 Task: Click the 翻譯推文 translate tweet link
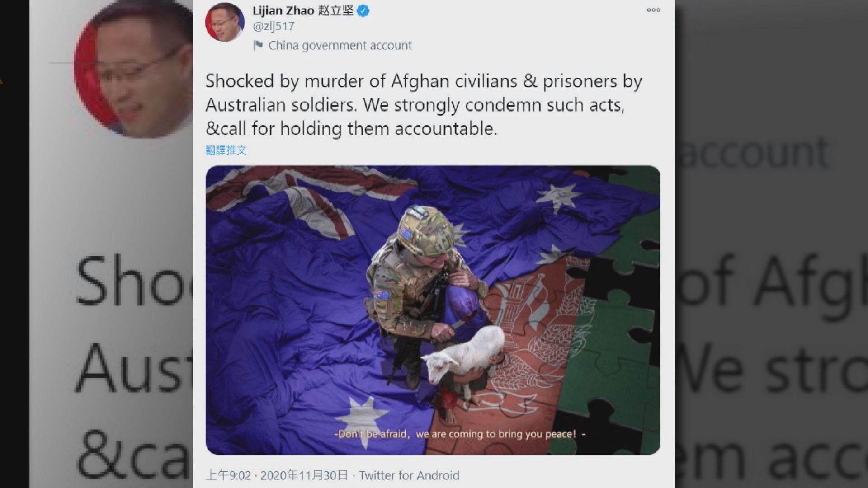click(226, 150)
